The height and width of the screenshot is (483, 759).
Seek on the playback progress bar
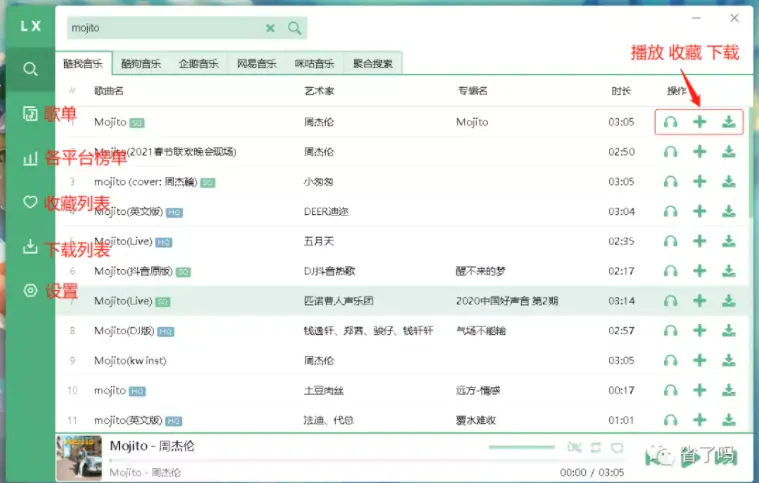[366, 461]
